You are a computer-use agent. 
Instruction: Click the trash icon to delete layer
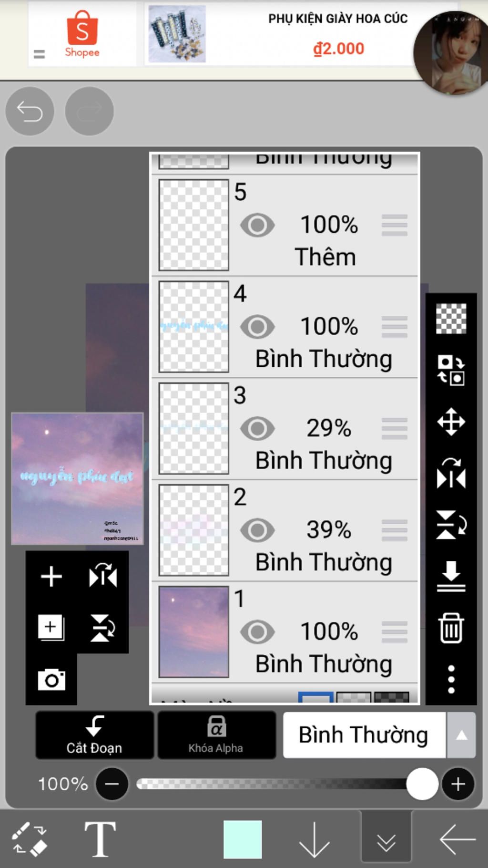click(x=451, y=628)
